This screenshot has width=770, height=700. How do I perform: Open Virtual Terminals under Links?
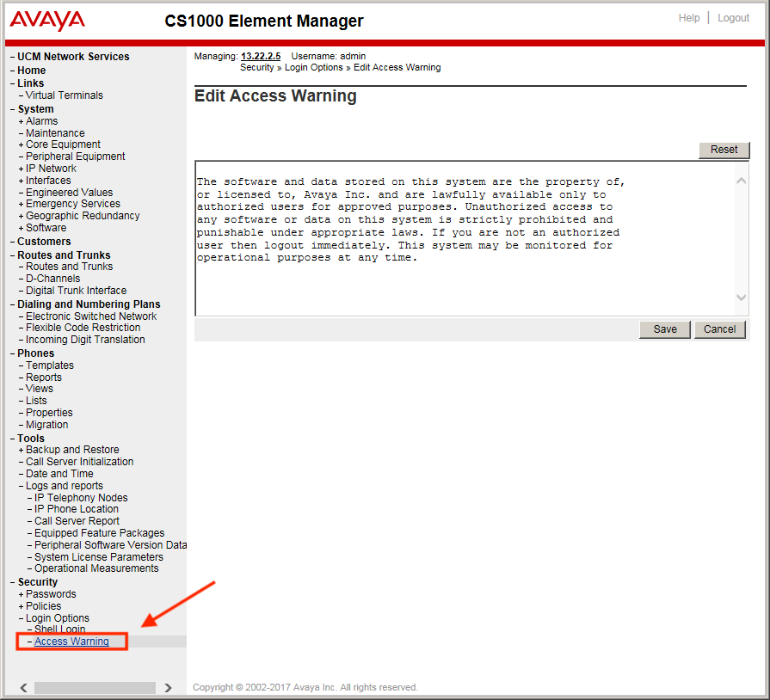pos(64,95)
